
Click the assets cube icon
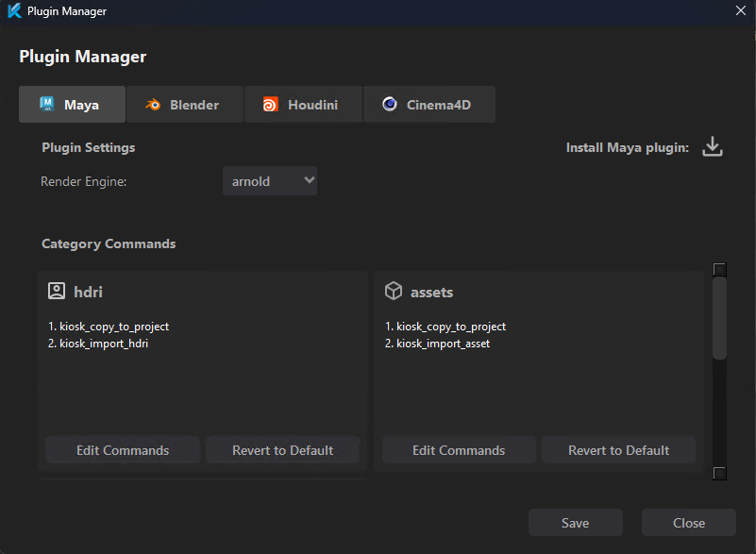tap(392, 292)
